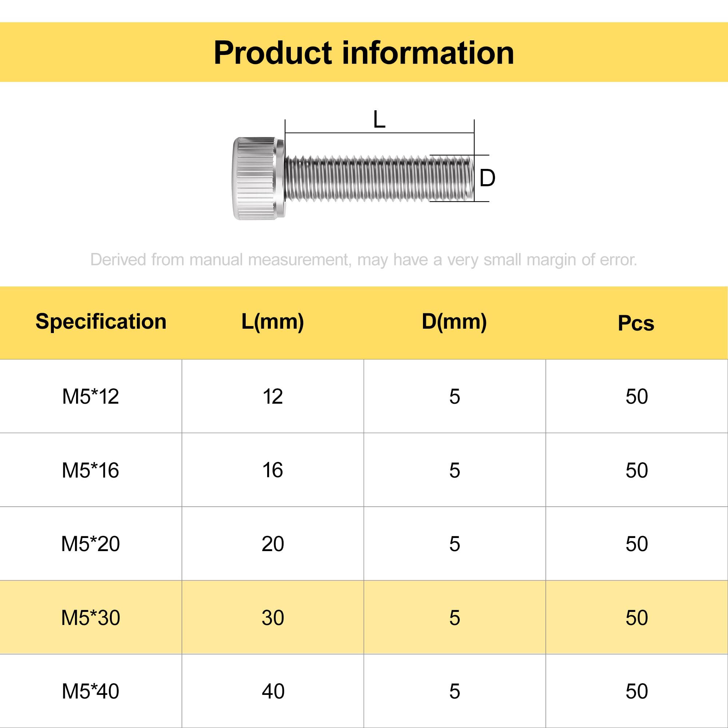Click the M5*20 specification cell
728x728 pixels.
click(x=91, y=544)
